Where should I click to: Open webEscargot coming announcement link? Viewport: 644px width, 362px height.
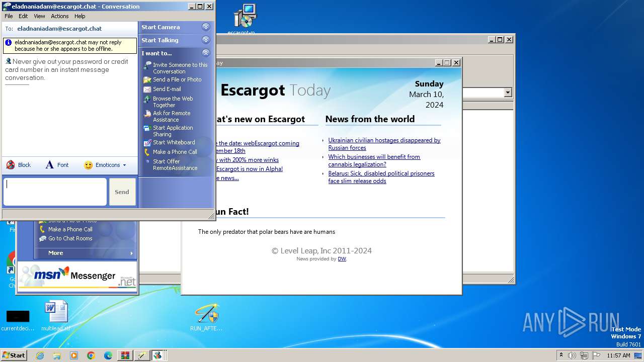point(257,147)
